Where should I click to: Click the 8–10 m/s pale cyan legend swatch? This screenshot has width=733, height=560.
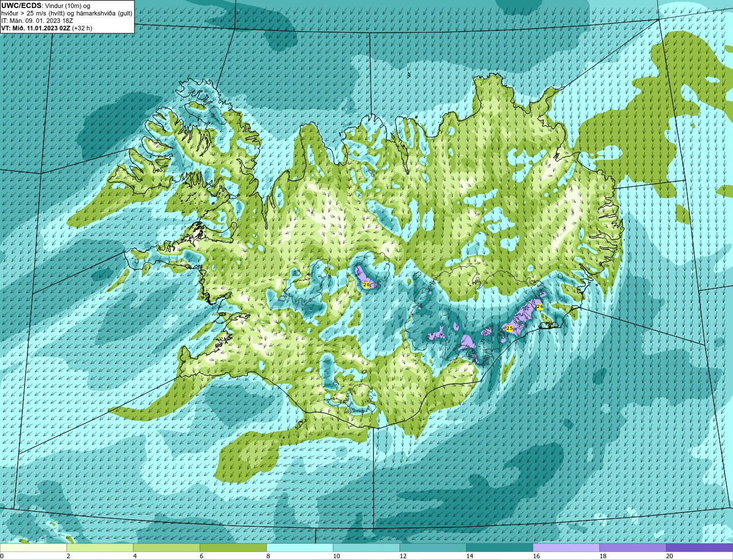pyautogui.click(x=299, y=547)
